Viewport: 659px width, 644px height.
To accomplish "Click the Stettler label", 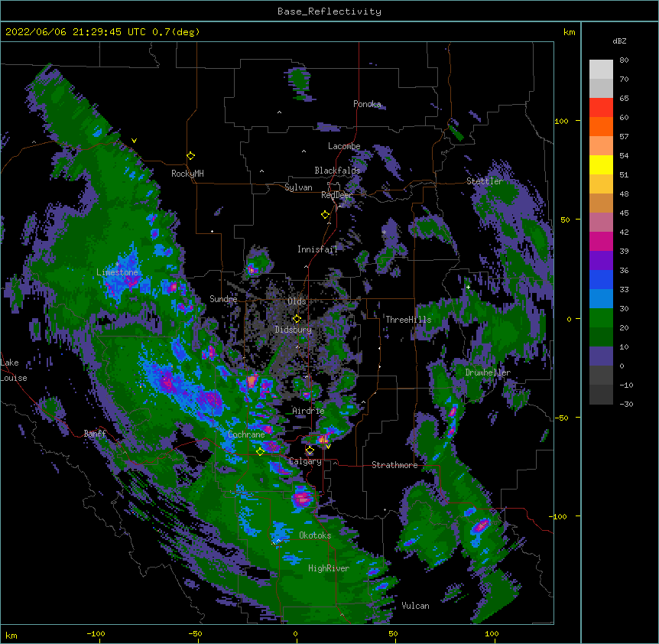I will tap(485, 181).
